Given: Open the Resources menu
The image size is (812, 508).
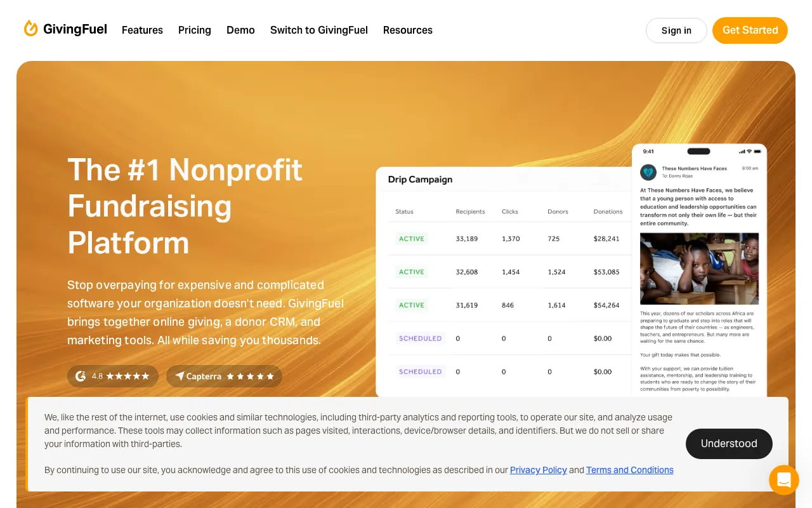Looking at the screenshot, I should pos(408,30).
